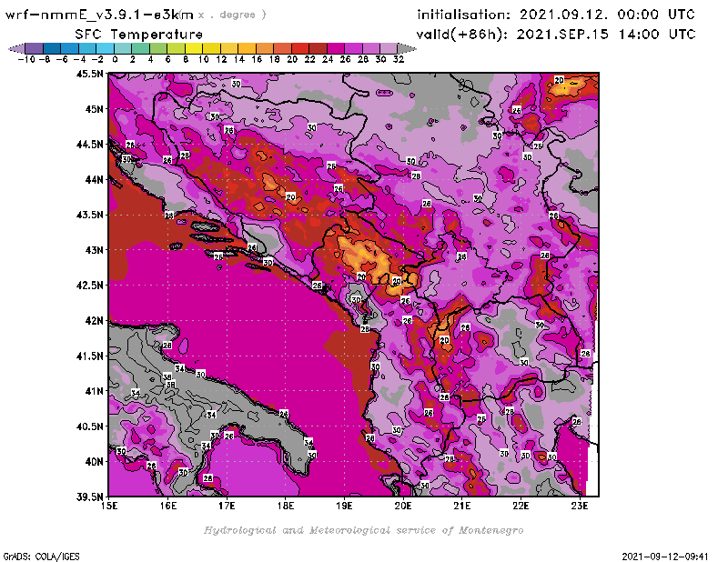Select the '41N' latitude axis label
This screenshot has height=562, width=728.
coord(94,391)
